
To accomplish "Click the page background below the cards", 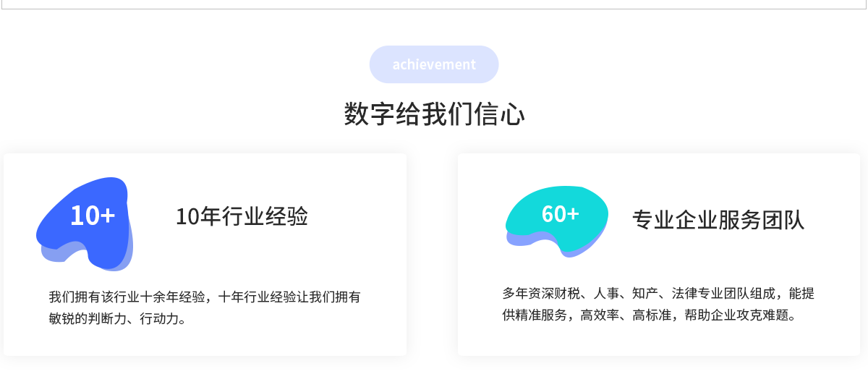I will (434, 373).
